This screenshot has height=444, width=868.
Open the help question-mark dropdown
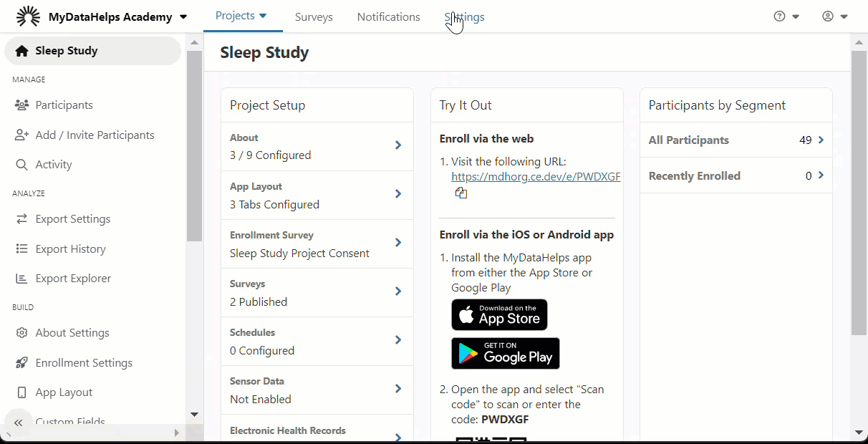pyautogui.click(x=786, y=16)
